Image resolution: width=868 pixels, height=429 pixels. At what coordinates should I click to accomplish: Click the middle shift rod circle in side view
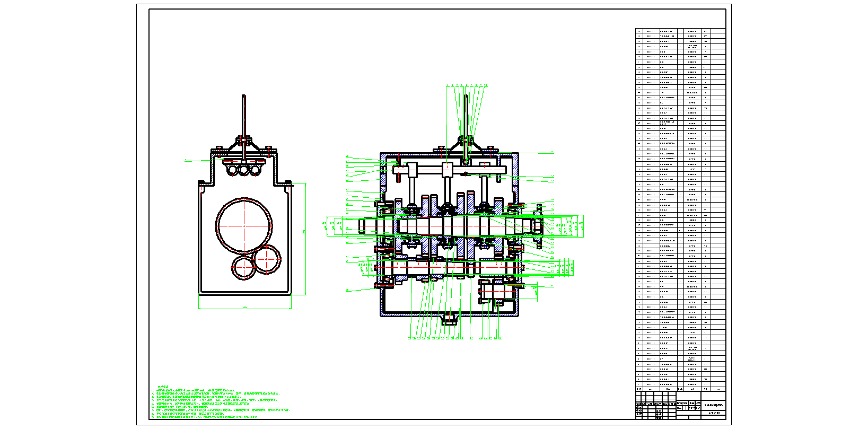coord(244,170)
